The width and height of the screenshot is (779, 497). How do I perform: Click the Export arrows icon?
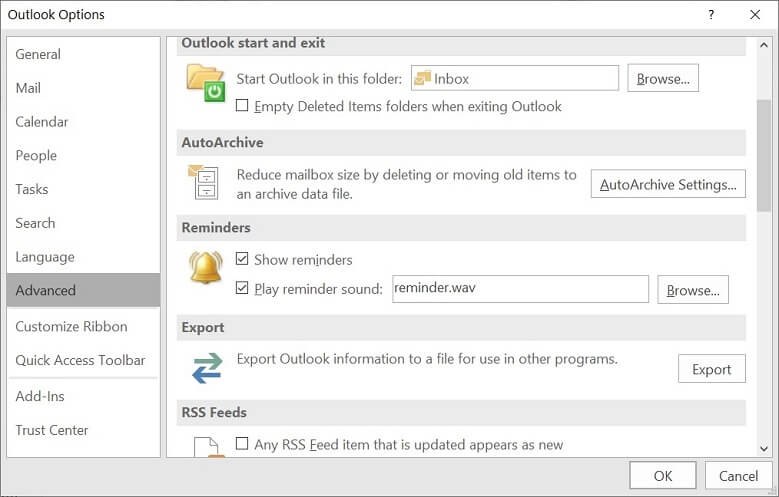click(207, 368)
